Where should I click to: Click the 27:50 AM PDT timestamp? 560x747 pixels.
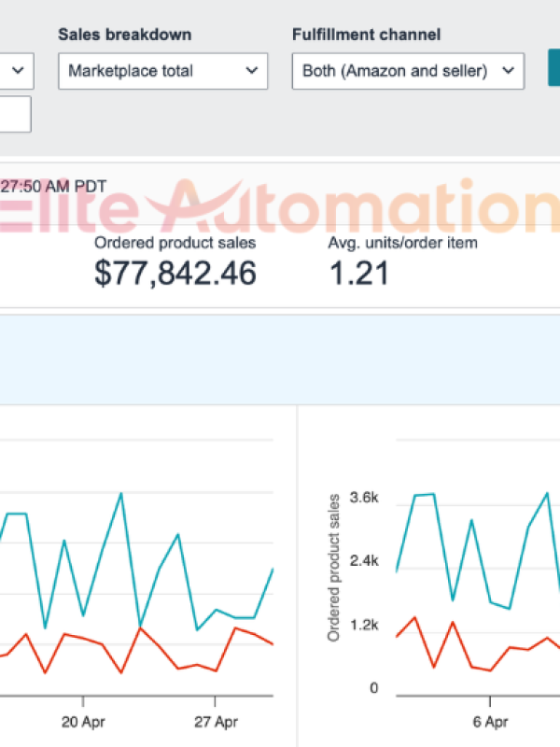click(53, 186)
